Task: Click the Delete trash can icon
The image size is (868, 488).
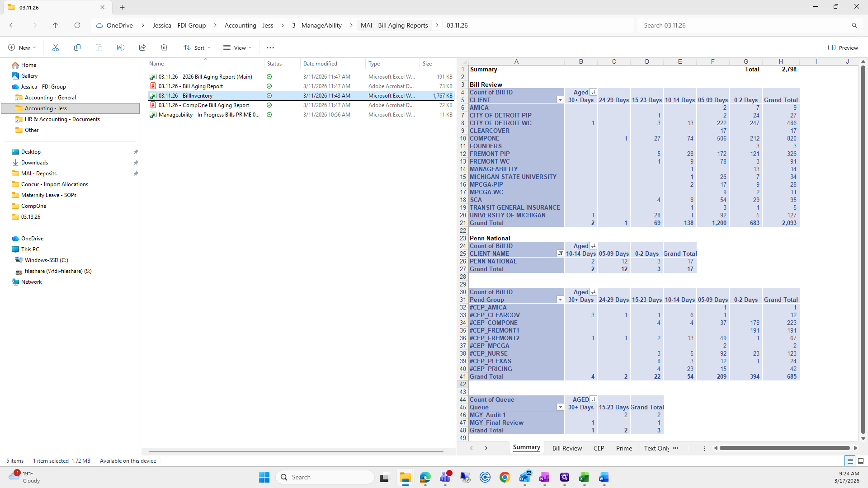Action: 164,47
